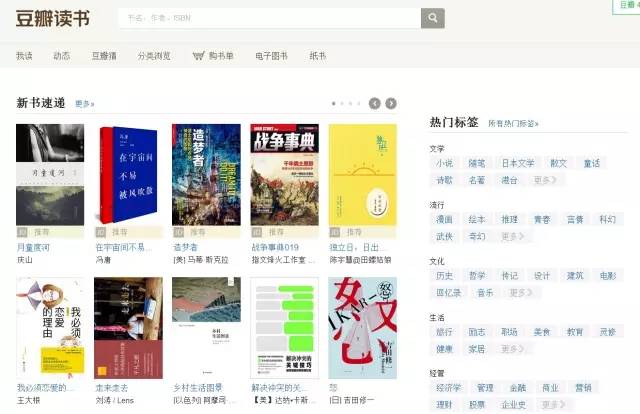Select the 经济学 tag
Viewport: 640px width, 414px height.
448,388
